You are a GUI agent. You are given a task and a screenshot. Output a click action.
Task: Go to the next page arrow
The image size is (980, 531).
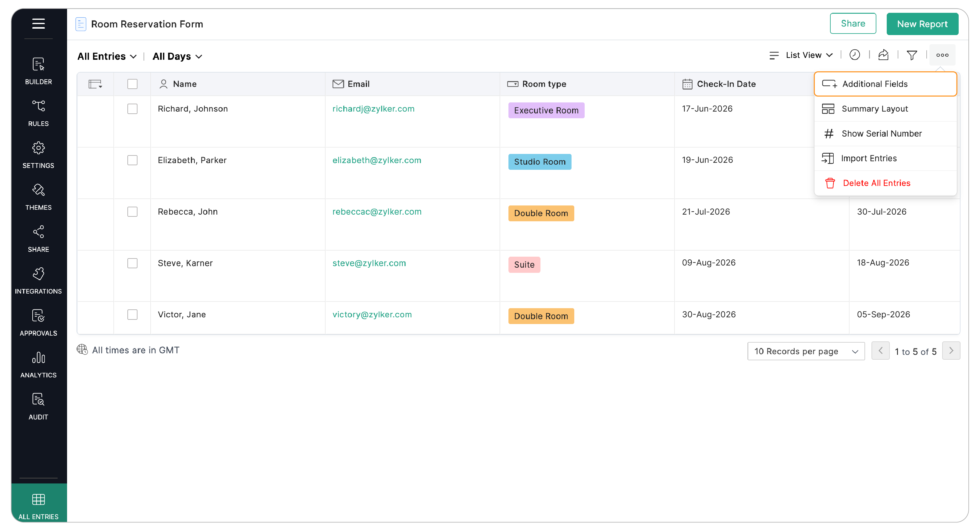pos(951,351)
